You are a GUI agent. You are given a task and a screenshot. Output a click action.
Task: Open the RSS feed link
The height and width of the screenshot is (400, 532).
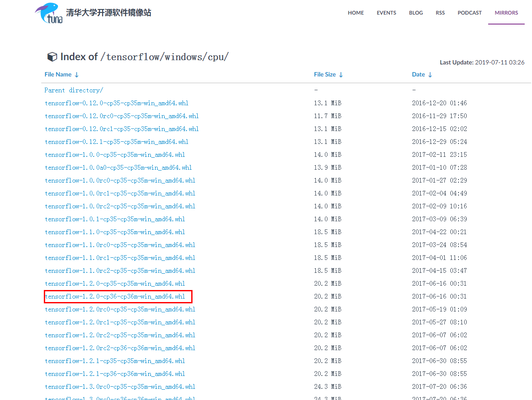(440, 12)
